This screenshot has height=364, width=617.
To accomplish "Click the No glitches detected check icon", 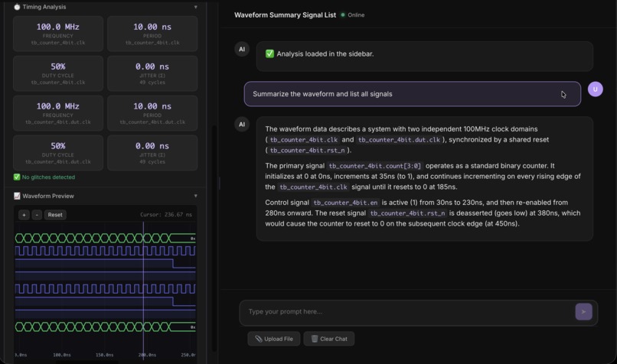I will [x=17, y=177].
